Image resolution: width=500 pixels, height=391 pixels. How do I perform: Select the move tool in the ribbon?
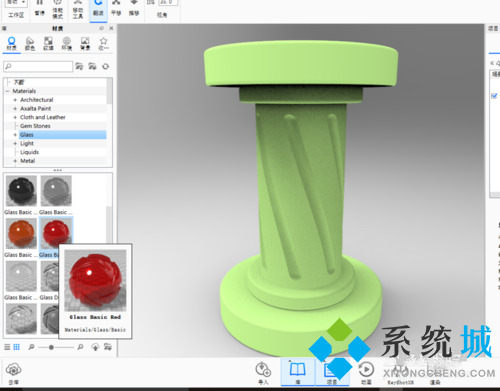click(78, 9)
